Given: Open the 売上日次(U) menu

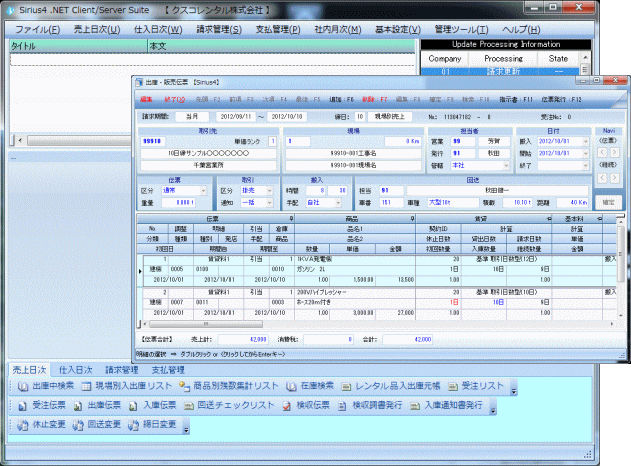Looking at the screenshot, I should 97,29.
